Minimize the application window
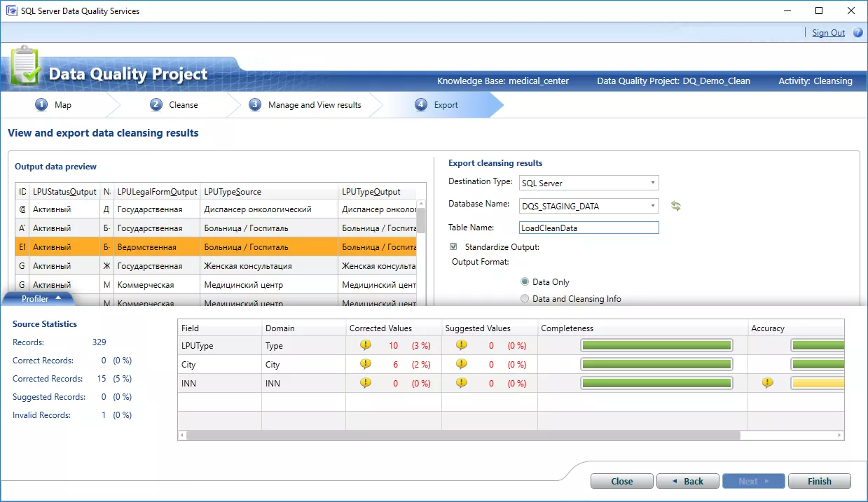Viewport: 868px width, 502px height. tap(787, 11)
